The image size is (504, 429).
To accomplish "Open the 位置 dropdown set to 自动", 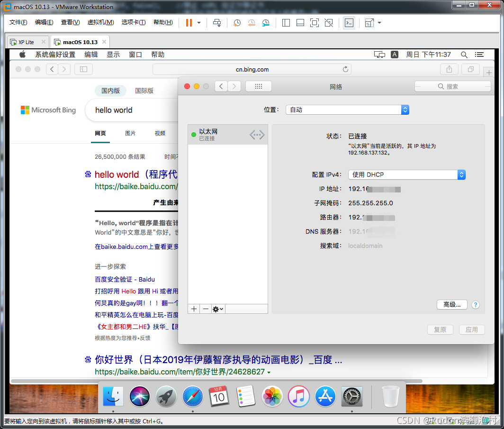I will click(x=347, y=110).
